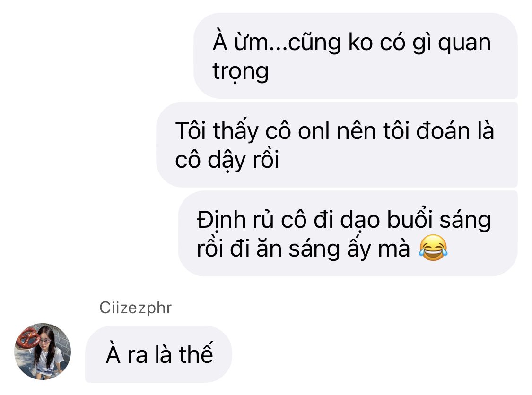
Task: Click the sender name Ciizezphr
Action: [135, 308]
